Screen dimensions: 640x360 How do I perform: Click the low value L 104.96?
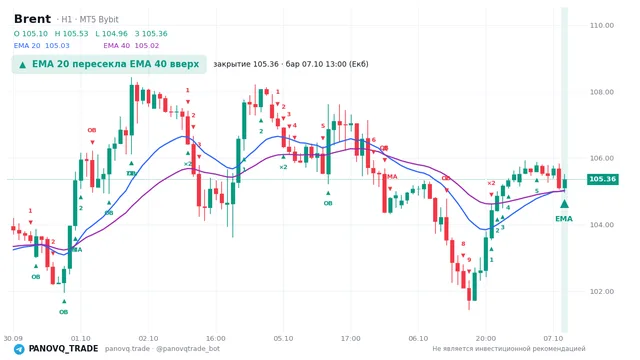tap(111, 33)
